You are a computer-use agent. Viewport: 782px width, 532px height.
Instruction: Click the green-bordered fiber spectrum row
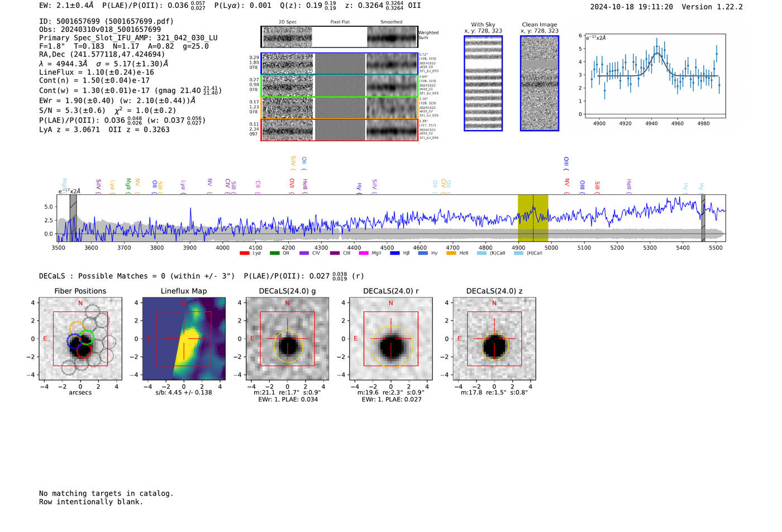coord(339,86)
